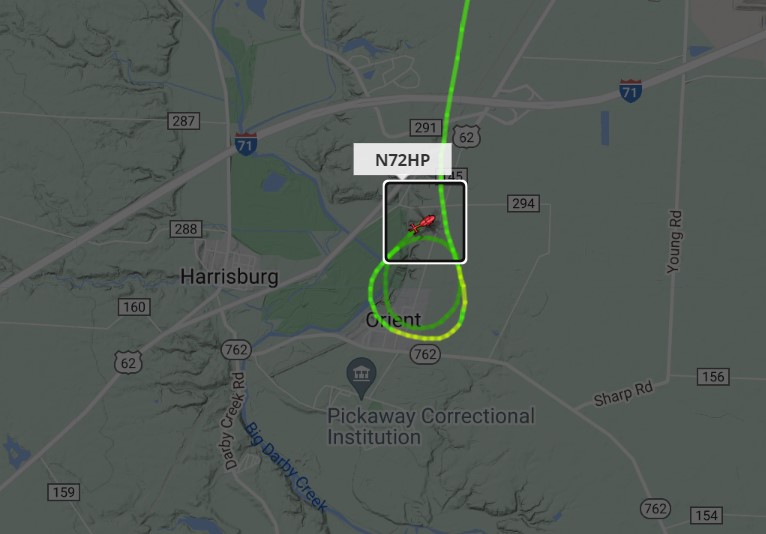Screen dimensions: 766x534
Task: Click the Sharp Rd label
Action: pyautogui.click(x=623, y=394)
